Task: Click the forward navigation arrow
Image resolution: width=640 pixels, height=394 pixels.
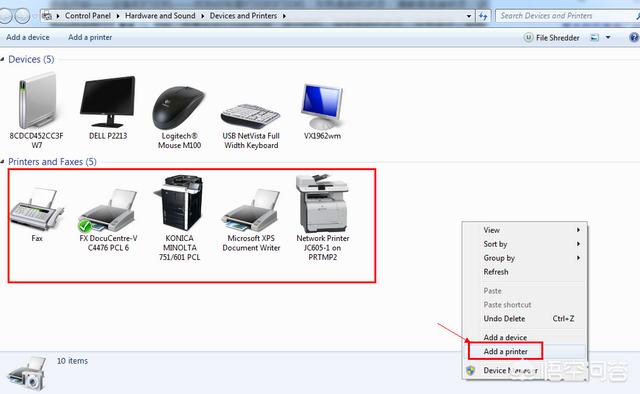Action: (22, 16)
